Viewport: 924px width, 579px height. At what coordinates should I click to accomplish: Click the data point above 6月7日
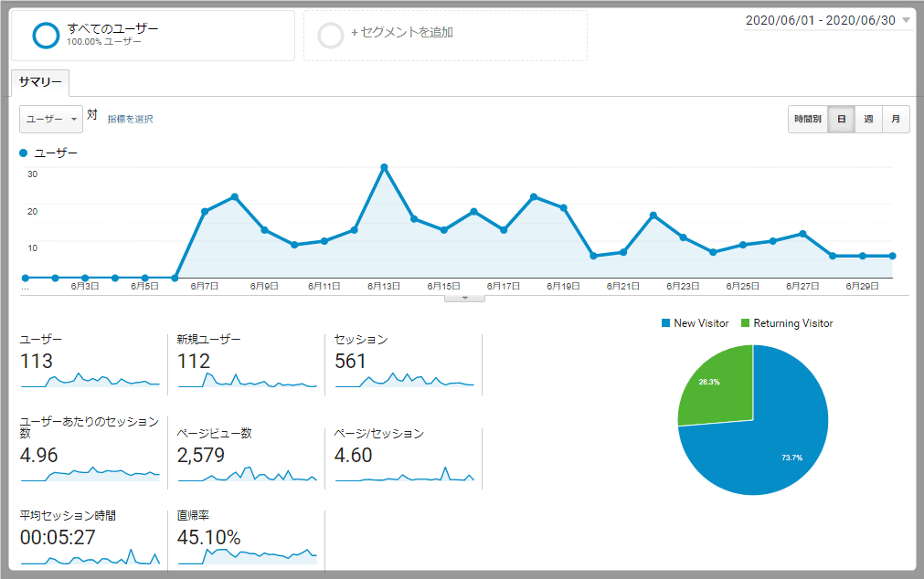pos(205,212)
